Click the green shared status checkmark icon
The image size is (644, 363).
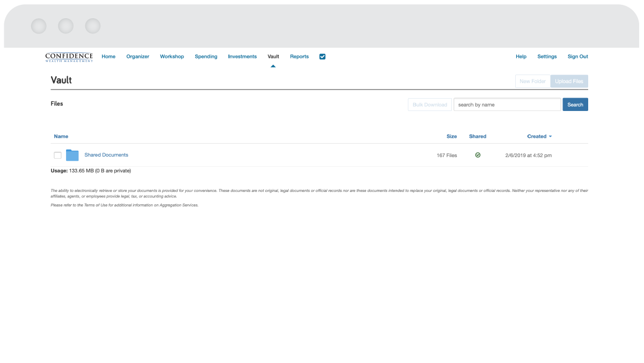tap(478, 155)
